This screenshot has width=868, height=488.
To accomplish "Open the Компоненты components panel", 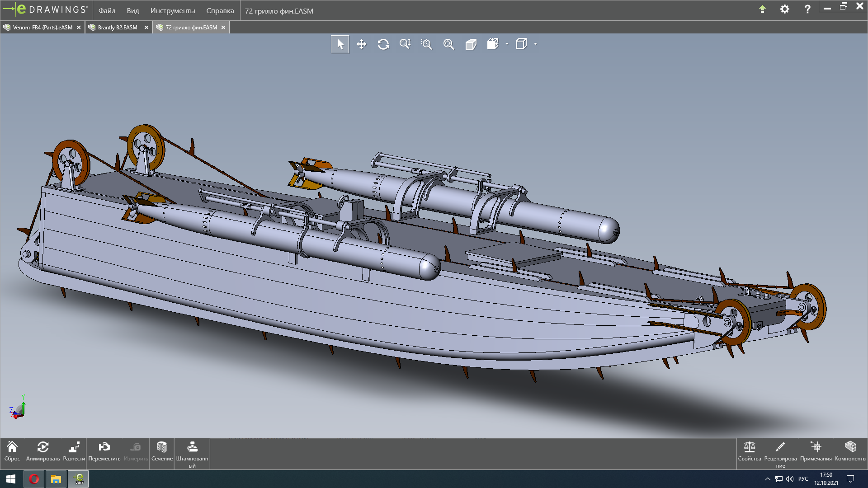I will 851,452.
